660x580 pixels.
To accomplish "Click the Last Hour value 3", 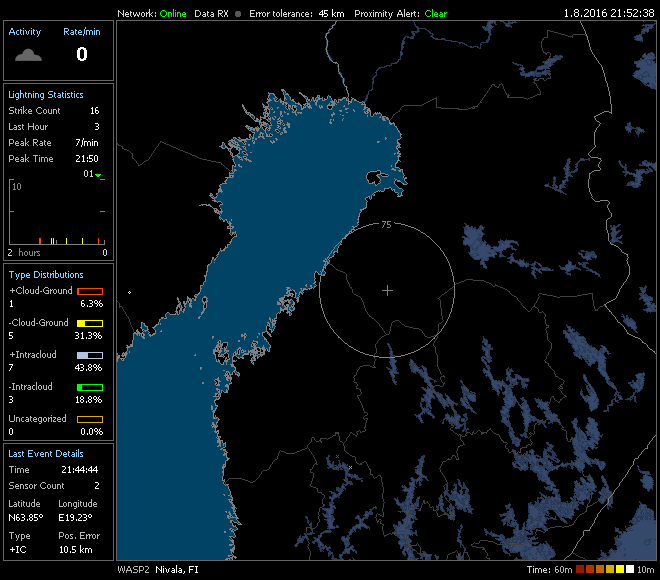I will pyautogui.click(x=97, y=127).
